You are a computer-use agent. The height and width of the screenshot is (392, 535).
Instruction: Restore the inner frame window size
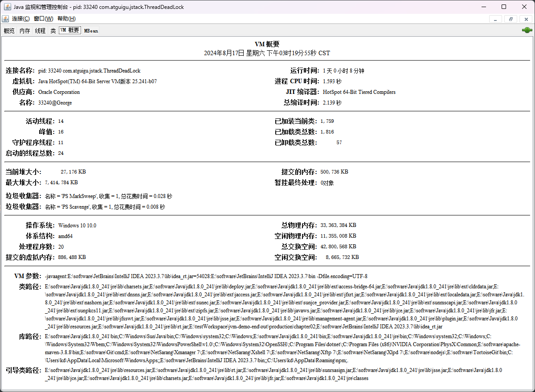click(x=510, y=19)
